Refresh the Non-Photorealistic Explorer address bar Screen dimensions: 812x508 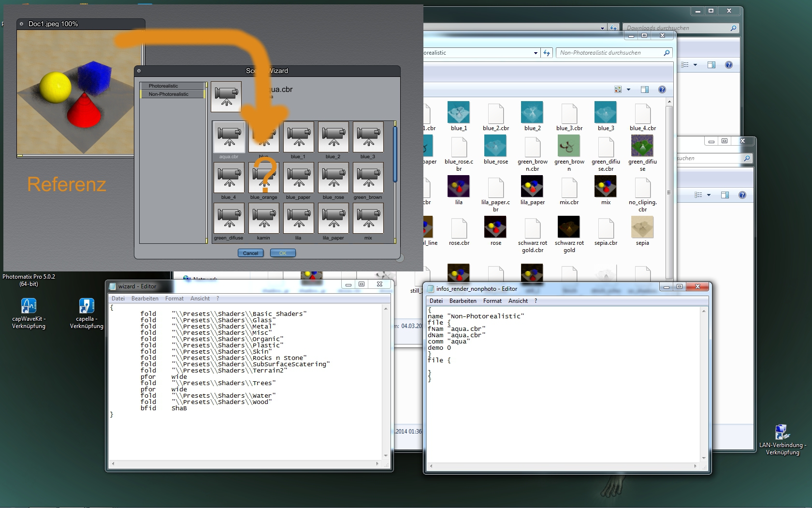[547, 53]
